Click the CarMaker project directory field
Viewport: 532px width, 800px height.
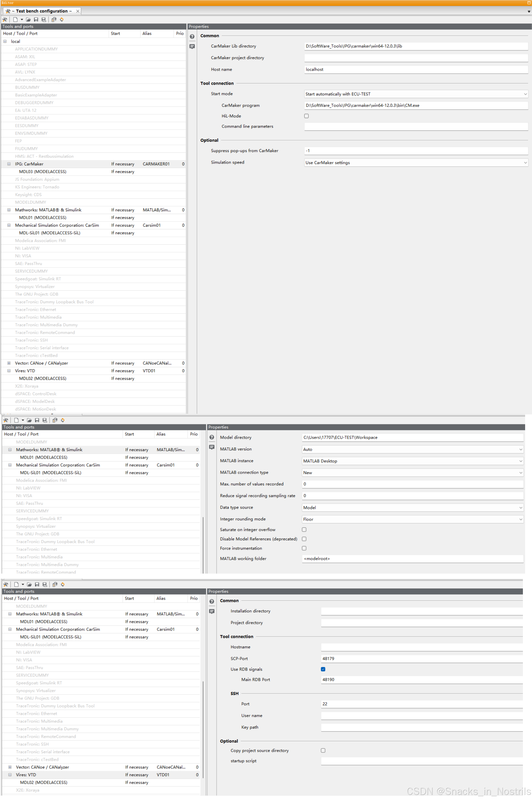tap(416, 58)
